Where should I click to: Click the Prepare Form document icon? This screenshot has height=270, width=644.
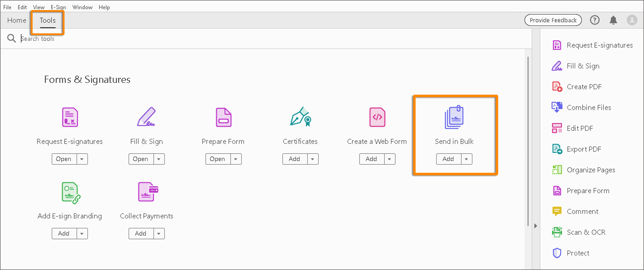(223, 117)
